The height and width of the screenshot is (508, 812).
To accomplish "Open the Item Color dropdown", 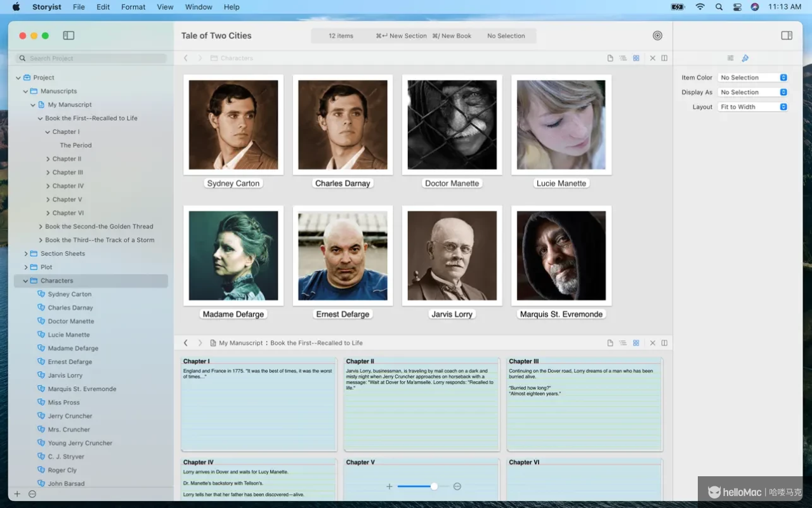I will pyautogui.click(x=753, y=77).
